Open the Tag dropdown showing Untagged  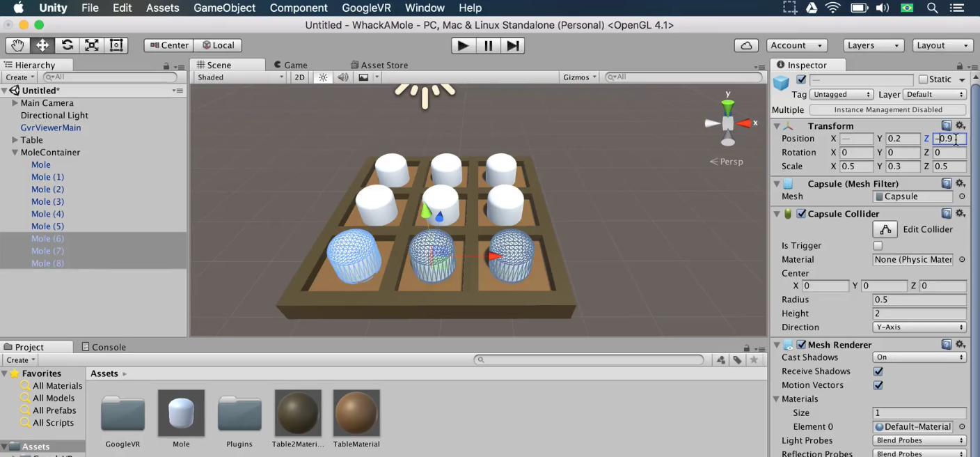pyautogui.click(x=841, y=94)
